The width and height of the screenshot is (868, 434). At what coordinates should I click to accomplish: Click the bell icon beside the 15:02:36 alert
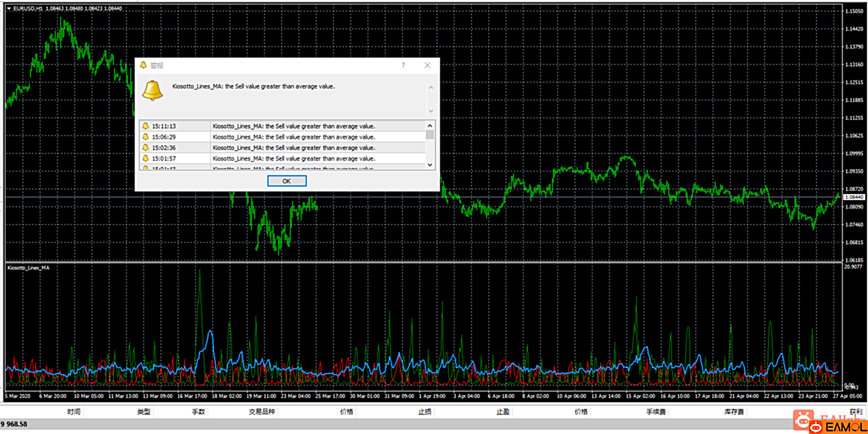tap(146, 148)
